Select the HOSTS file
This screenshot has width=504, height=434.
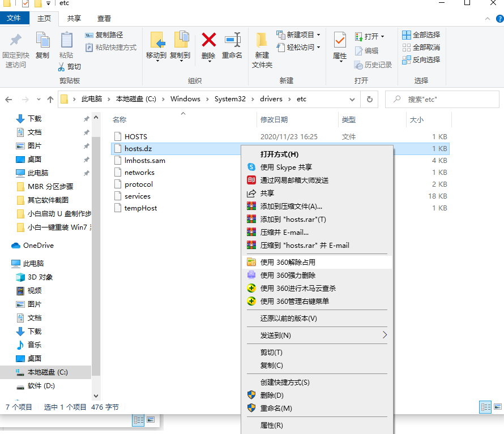click(136, 137)
